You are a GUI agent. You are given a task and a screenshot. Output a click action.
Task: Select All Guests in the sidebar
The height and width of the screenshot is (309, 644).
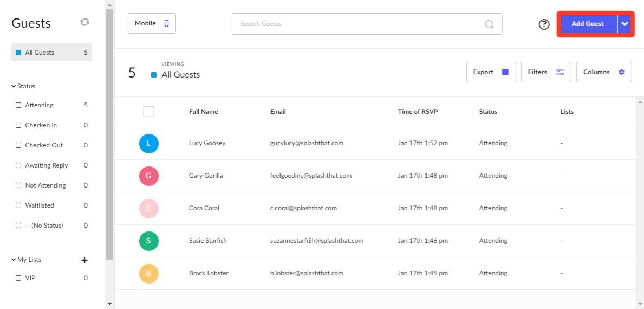pyautogui.click(x=52, y=53)
